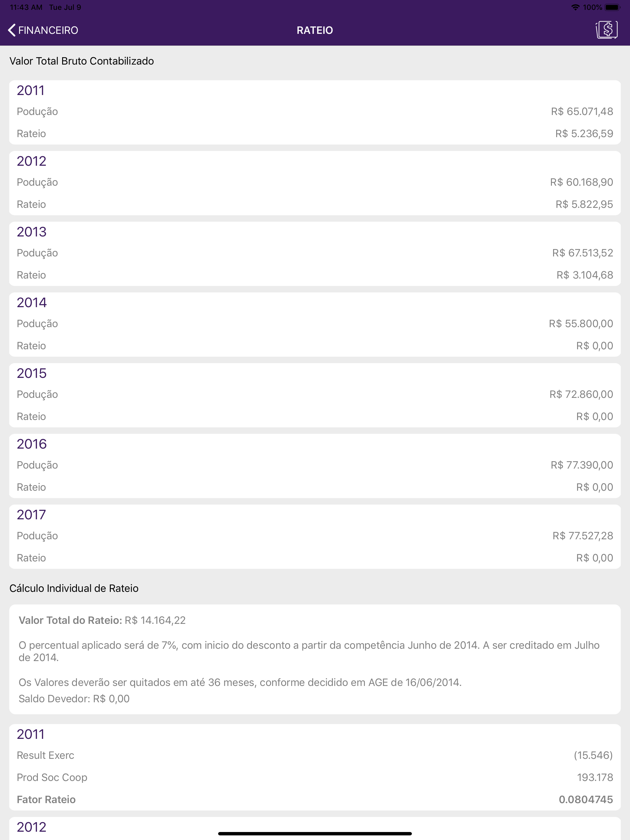Open the 2013 year card heading

(32, 232)
